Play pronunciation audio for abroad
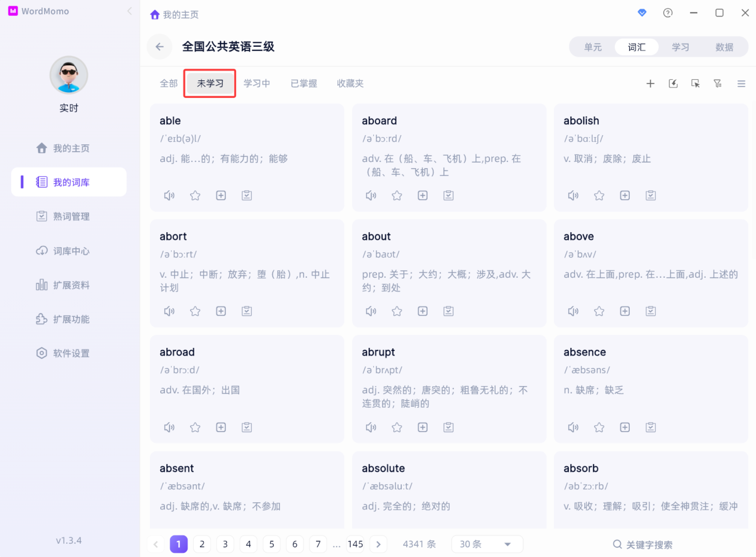Viewport: 756px width, 557px height. pyautogui.click(x=169, y=427)
